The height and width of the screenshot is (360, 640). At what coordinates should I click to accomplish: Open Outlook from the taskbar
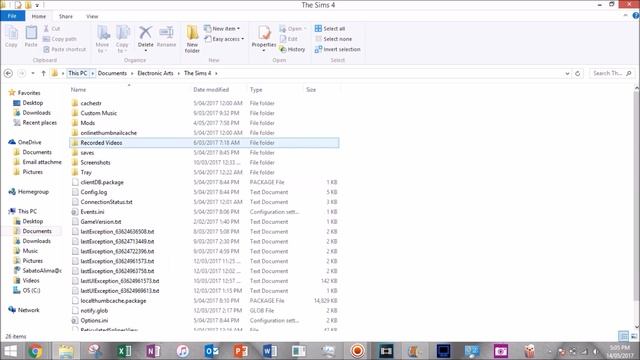pos(211,351)
